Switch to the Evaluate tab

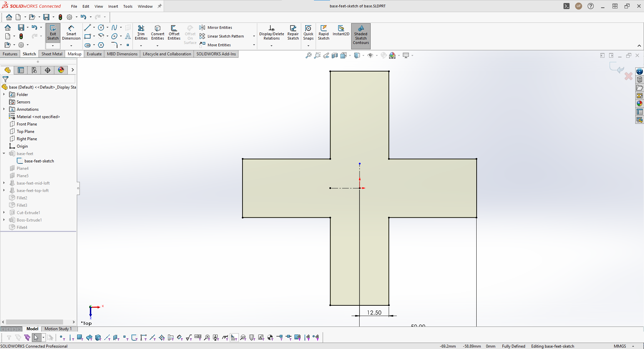point(94,54)
